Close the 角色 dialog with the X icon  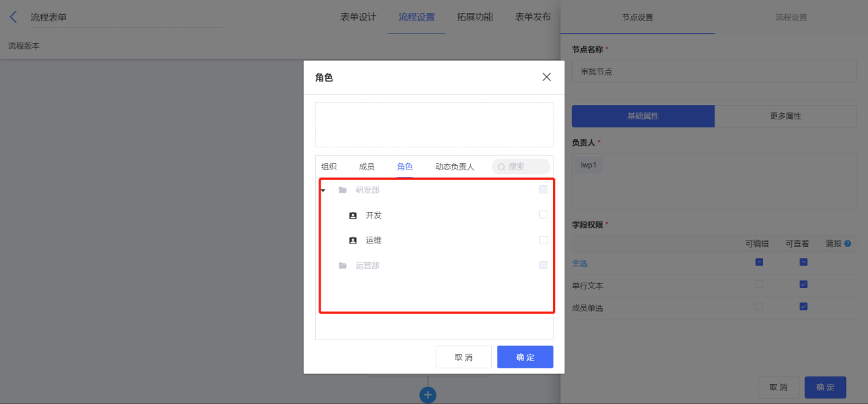tap(547, 77)
